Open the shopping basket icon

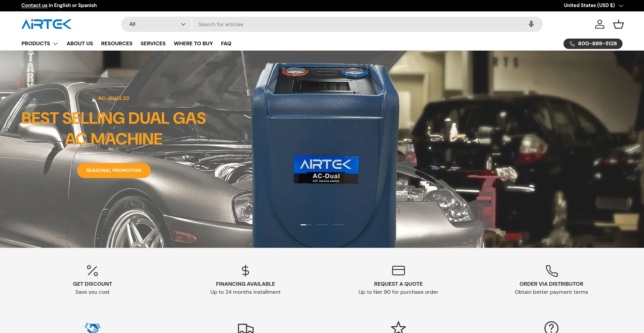(x=619, y=24)
